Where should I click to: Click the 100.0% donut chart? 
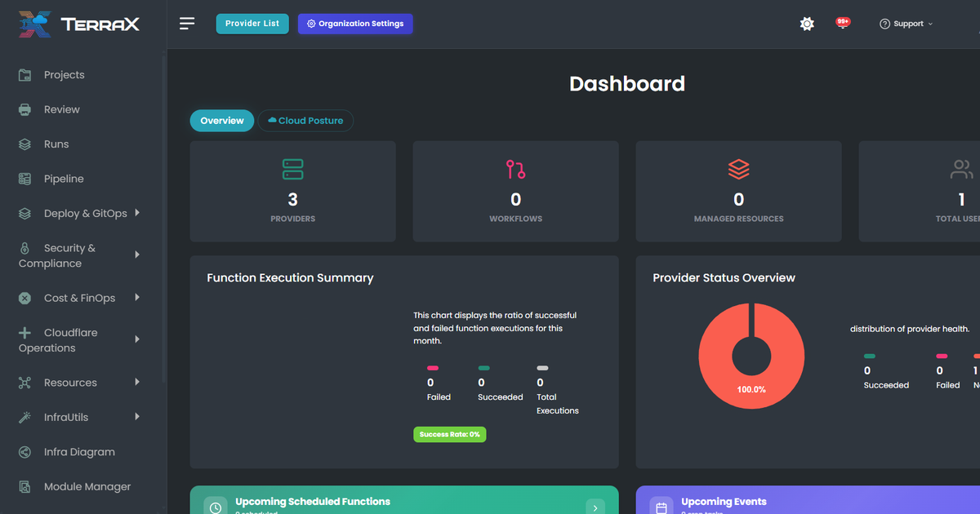[751, 357]
